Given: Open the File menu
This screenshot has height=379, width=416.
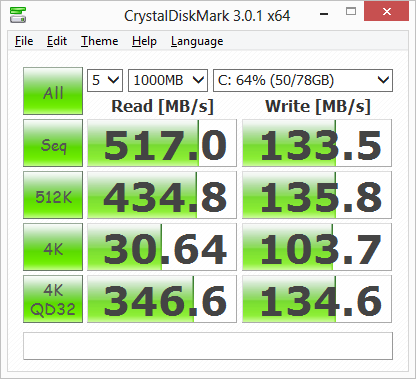Looking at the screenshot, I should [x=24, y=41].
